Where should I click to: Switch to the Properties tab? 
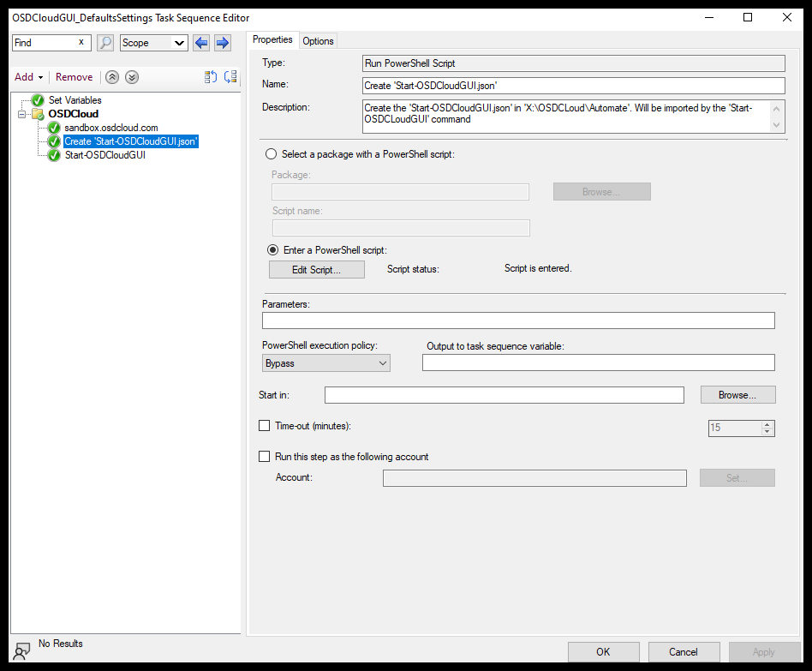point(272,39)
